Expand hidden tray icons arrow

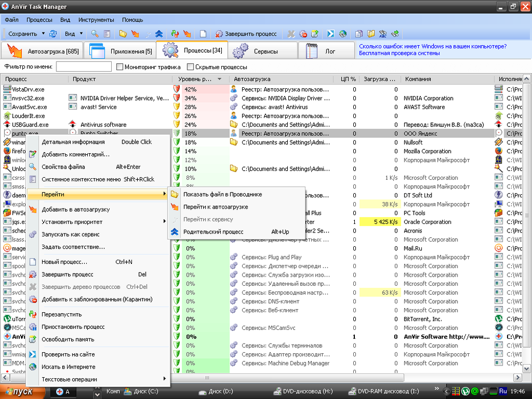pos(447,392)
